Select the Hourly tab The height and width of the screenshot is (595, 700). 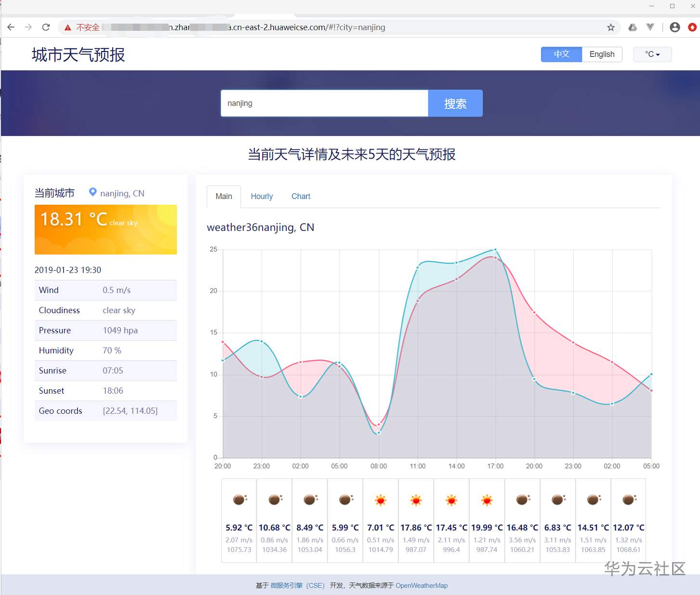pos(262,197)
